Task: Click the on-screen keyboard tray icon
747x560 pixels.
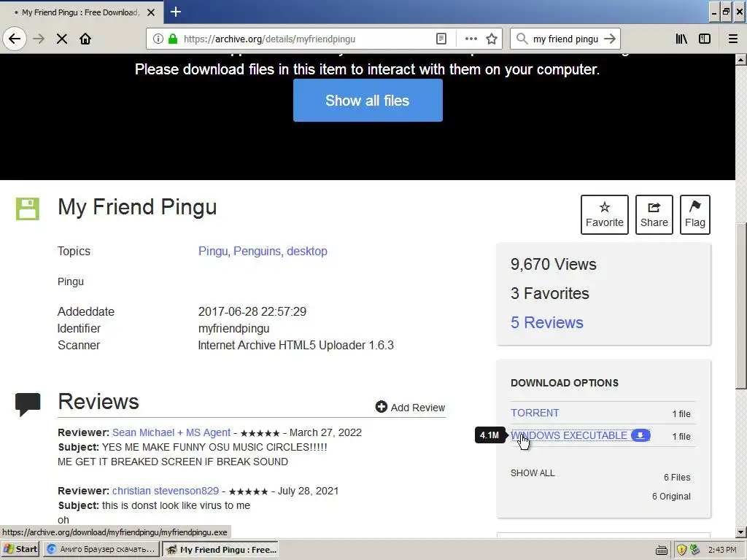Action: pos(661,550)
